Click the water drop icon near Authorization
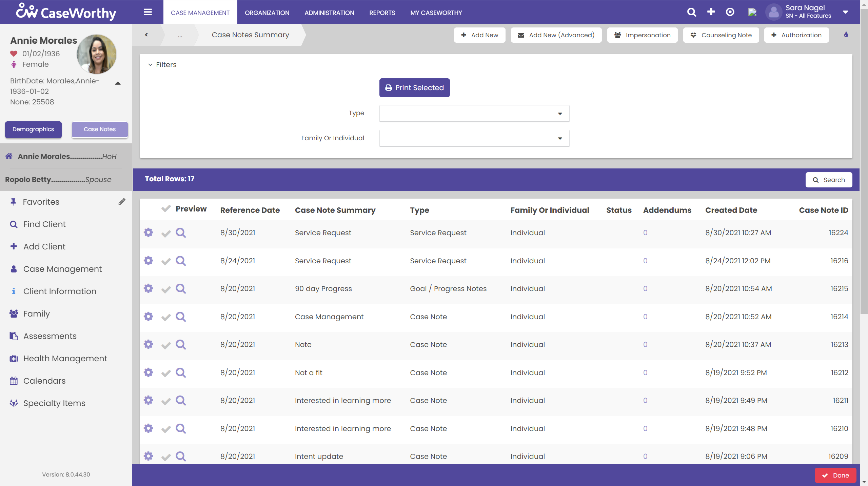This screenshot has height=486, width=868. pos(846,35)
